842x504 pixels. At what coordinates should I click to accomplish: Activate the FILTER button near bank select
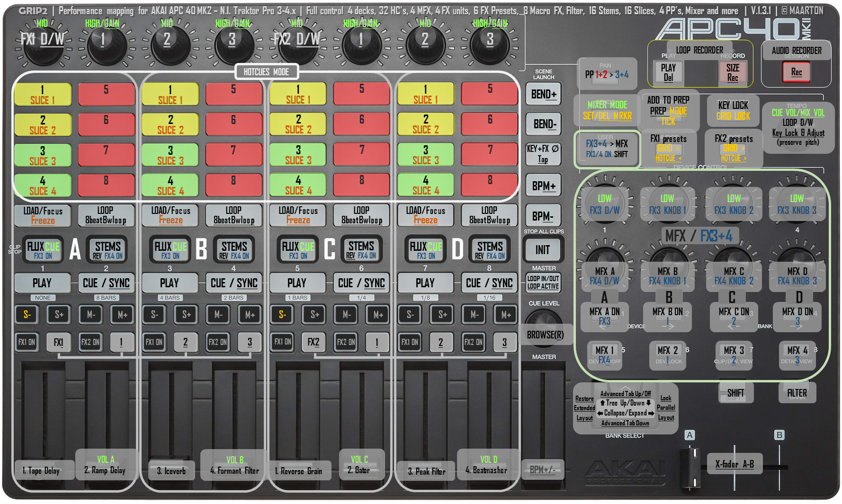tap(797, 393)
